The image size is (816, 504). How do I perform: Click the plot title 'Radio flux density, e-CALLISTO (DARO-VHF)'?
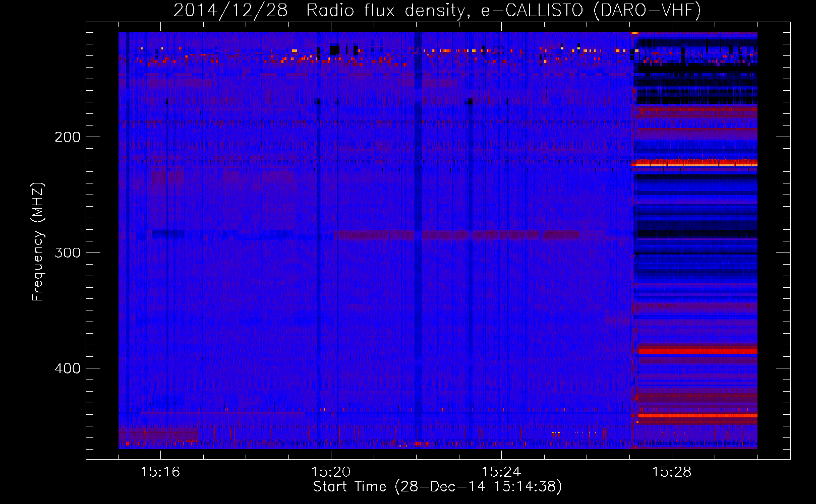point(503,10)
